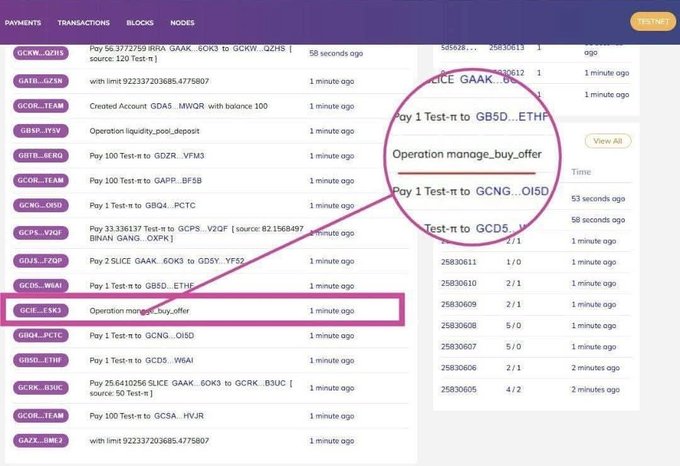Click "53 seconds ago" time cell
The image size is (680, 466).
(x=598, y=199)
